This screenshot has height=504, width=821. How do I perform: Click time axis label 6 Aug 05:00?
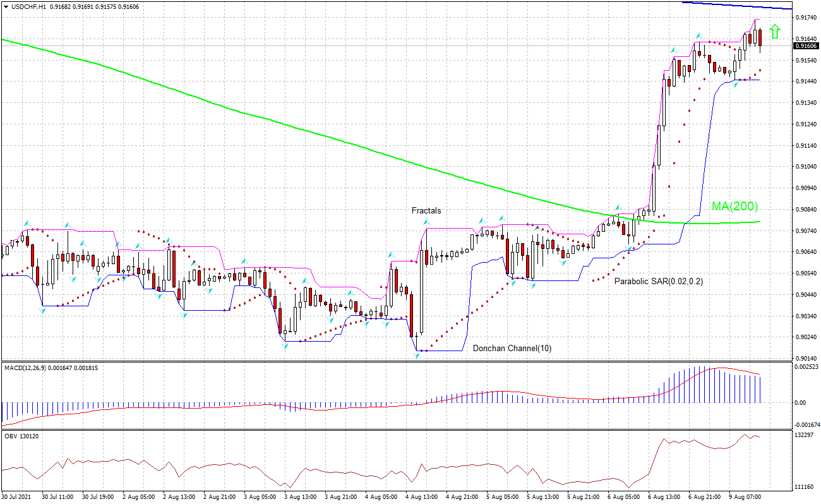[x=624, y=497]
